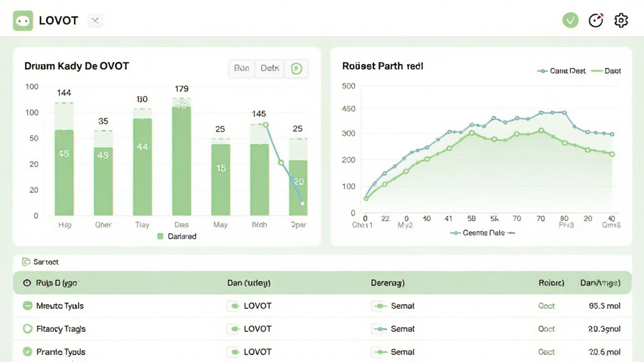The width and height of the screenshot is (644, 362).
Task: Select the Mreutc Tyuls row name
Action: [60, 306]
